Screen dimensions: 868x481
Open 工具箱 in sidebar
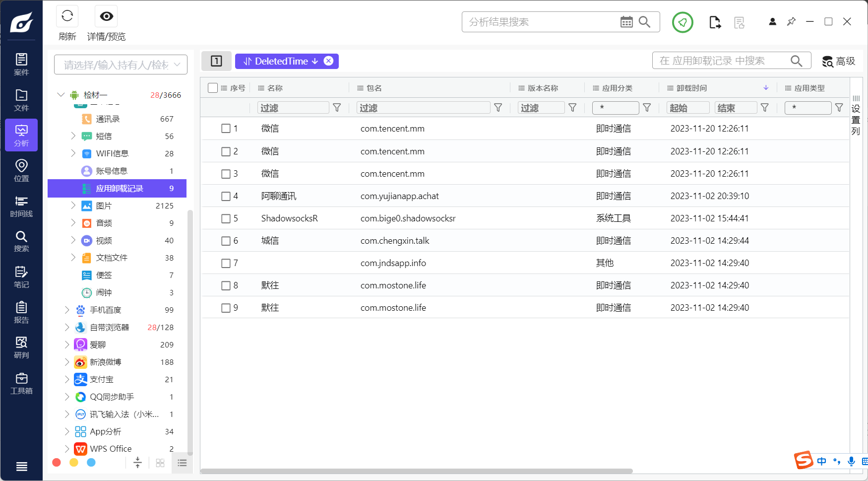[21, 383]
